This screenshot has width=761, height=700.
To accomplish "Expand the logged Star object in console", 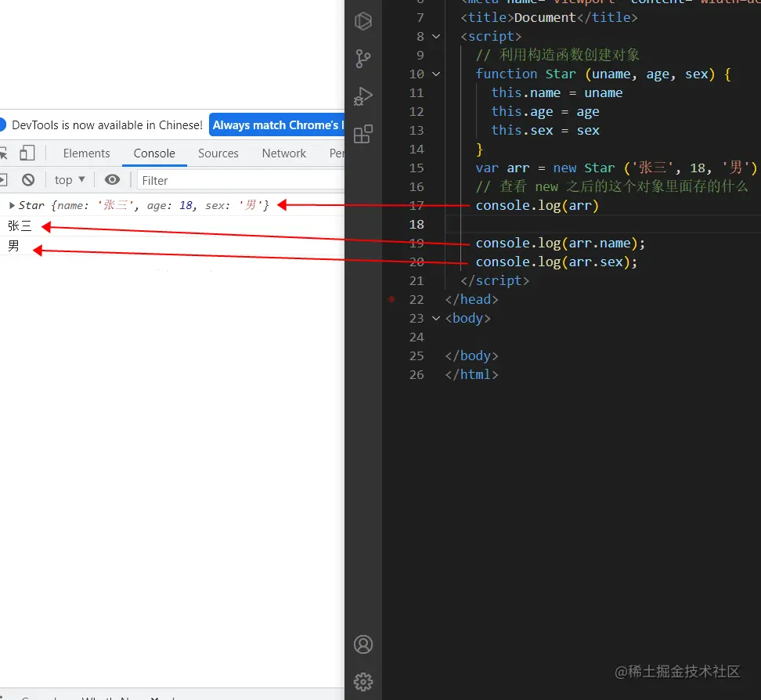I will coord(12,205).
